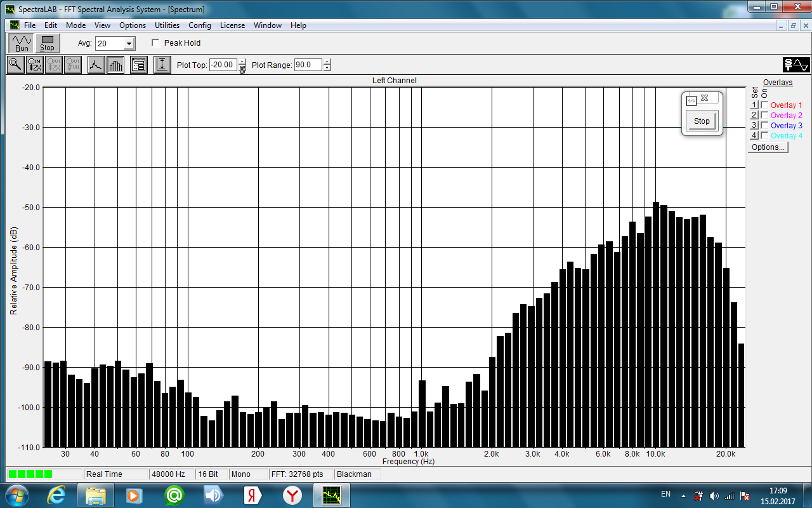
Task: Click the Real Time status bar entry
Action: pos(115,474)
